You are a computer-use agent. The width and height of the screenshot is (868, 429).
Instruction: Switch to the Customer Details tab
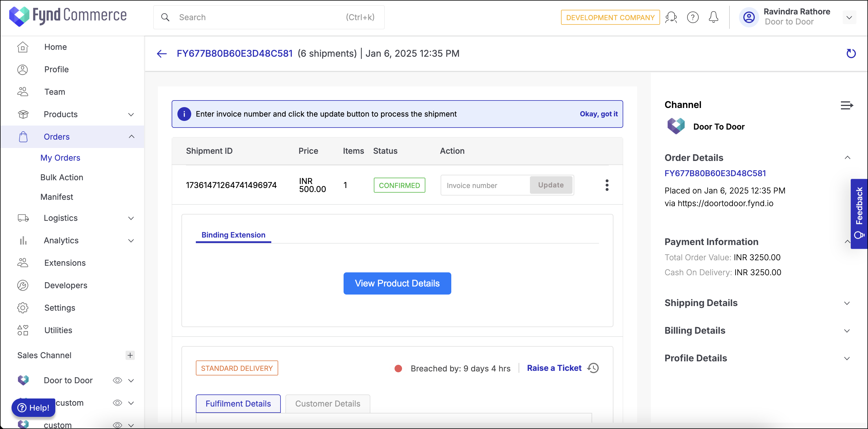(x=327, y=404)
